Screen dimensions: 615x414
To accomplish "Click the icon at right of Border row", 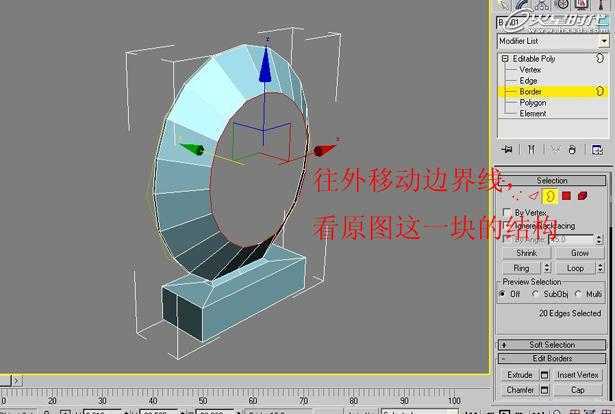I will 600,91.
